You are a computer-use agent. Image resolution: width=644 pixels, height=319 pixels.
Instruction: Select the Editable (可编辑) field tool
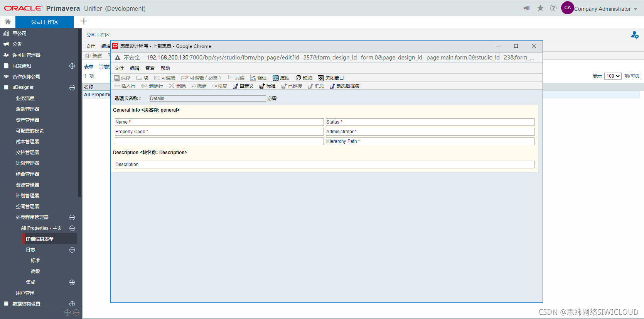[x=157, y=78]
